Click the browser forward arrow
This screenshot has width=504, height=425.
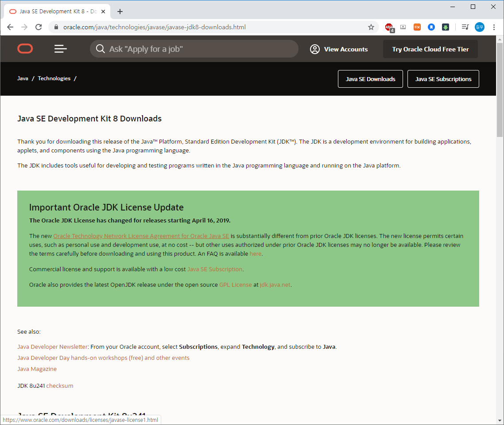pos(24,27)
